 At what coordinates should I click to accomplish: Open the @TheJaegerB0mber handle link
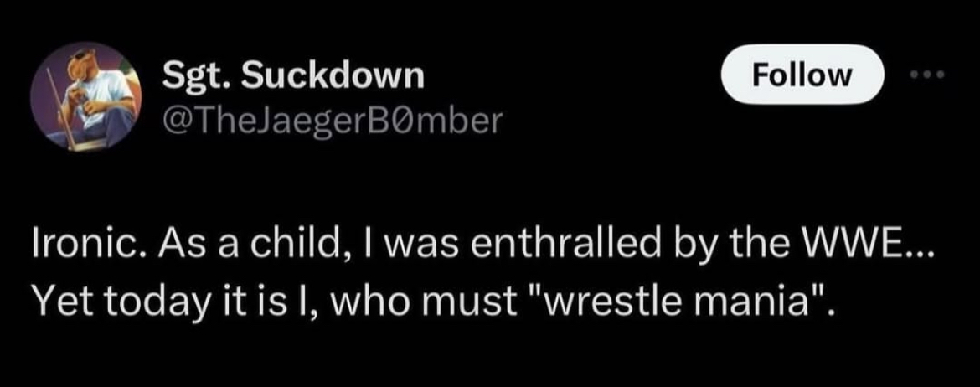click(333, 123)
